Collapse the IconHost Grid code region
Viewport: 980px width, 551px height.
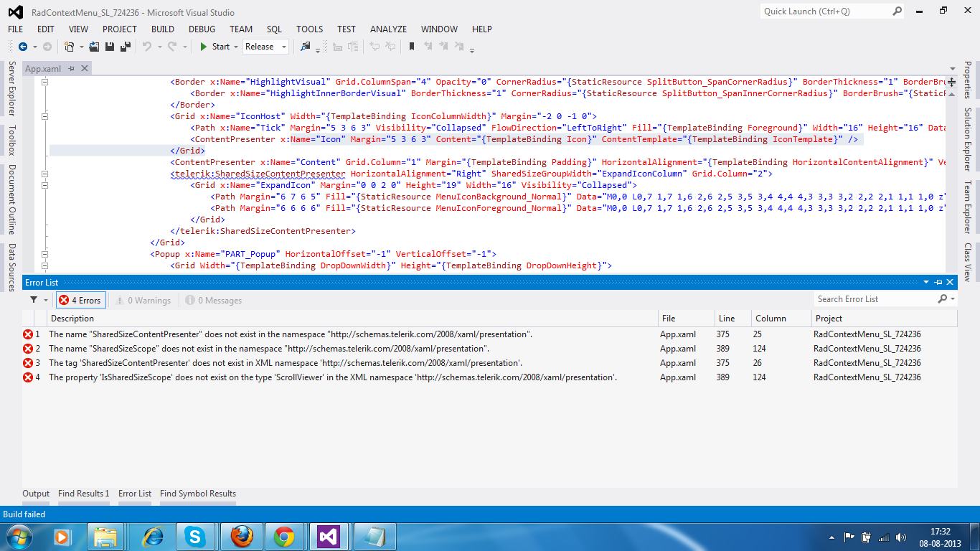(44, 116)
